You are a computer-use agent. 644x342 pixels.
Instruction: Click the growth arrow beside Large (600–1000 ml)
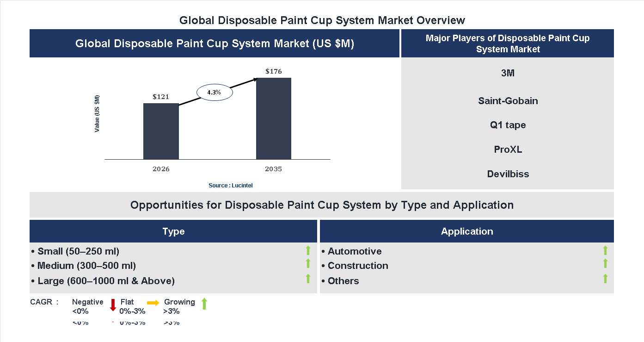(308, 279)
